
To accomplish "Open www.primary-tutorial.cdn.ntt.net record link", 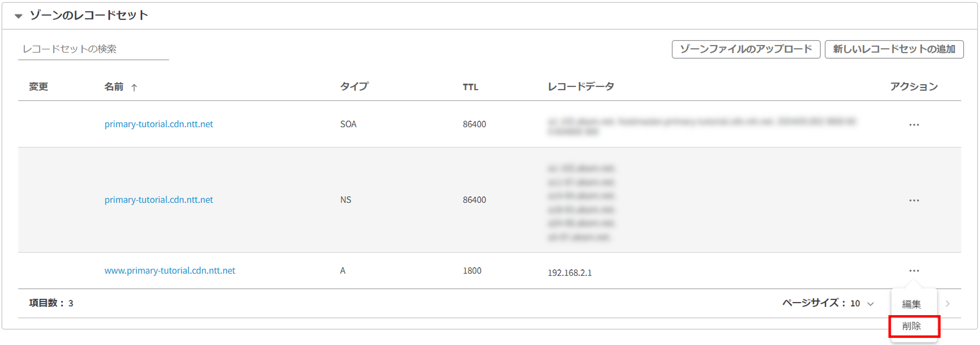I will click(170, 270).
